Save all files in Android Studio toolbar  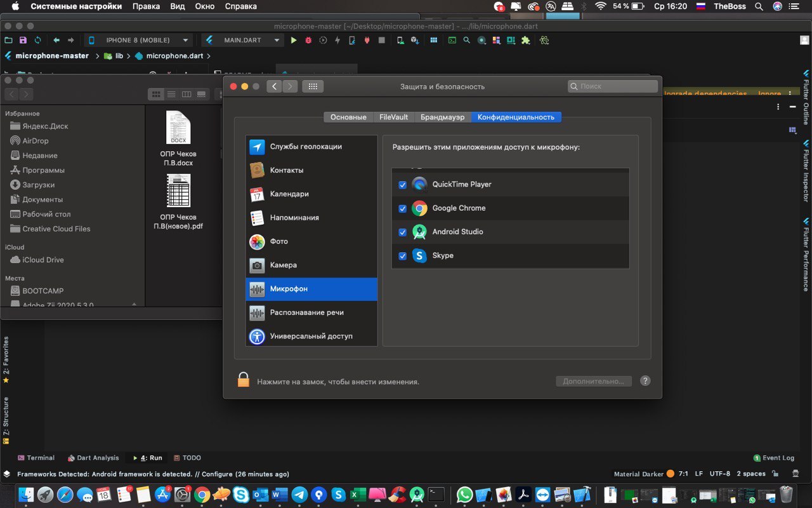click(x=23, y=40)
